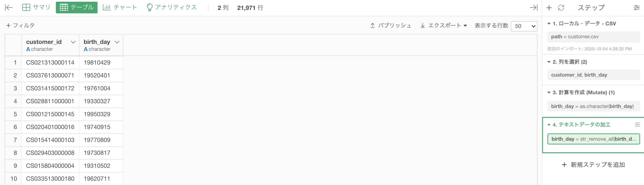This screenshot has width=644, height=185.
Task: Collapse step 3 計算を作成 (Mutate)
Action: pos(549,93)
